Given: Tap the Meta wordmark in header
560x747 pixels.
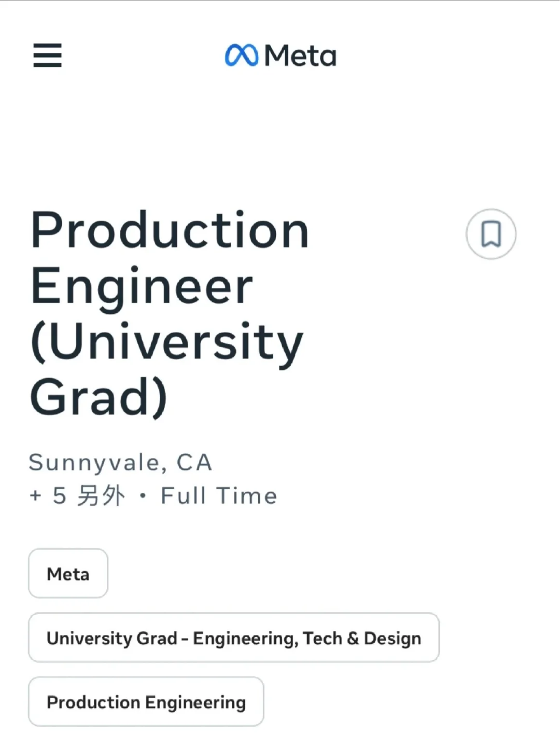Looking at the screenshot, I should click(300, 56).
